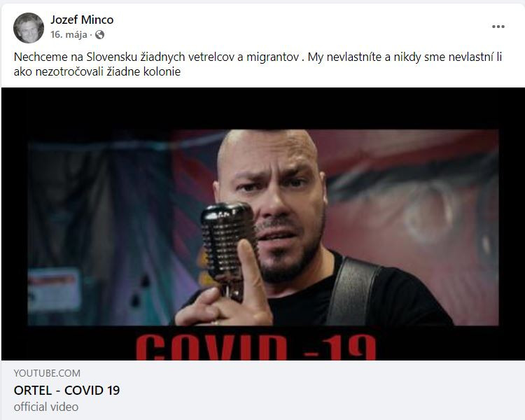Open Jozef Minco's profile name link
The image size is (525, 420).
click(x=82, y=20)
